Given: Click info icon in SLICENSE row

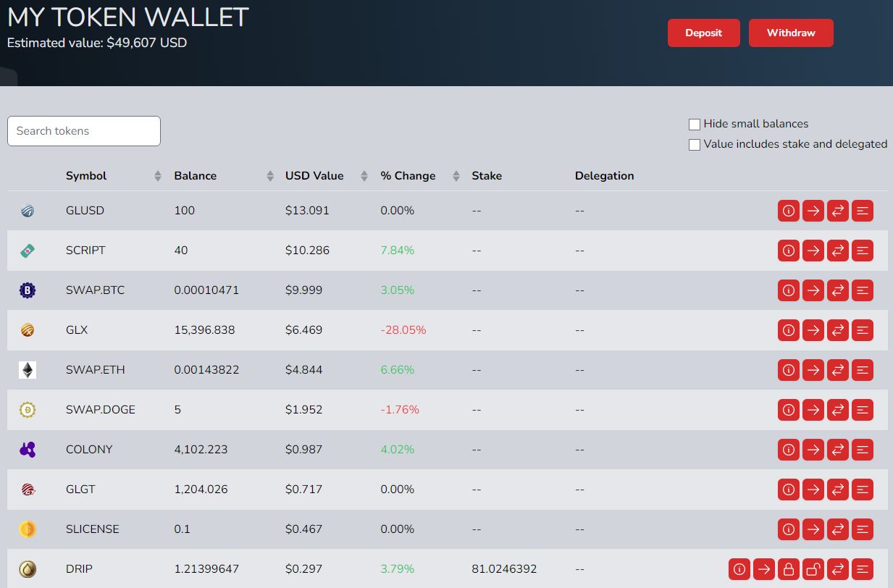Looking at the screenshot, I should click(789, 529).
